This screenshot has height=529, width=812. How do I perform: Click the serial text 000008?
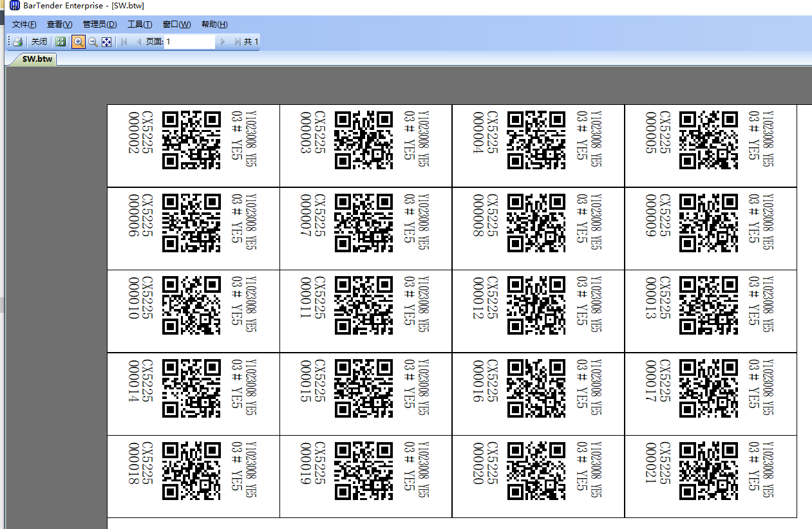point(479,215)
